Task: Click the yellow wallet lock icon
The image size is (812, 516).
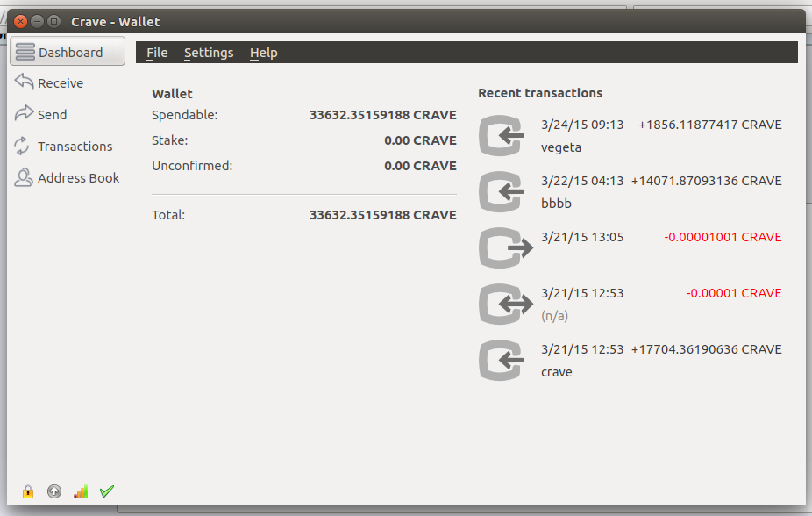Action: 28,491
